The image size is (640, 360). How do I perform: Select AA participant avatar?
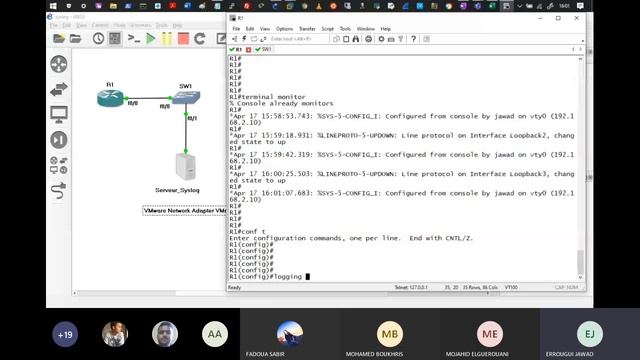(215, 334)
